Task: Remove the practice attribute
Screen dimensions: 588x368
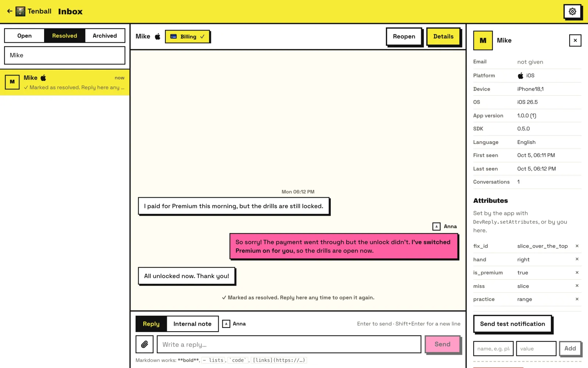Action: (x=577, y=299)
